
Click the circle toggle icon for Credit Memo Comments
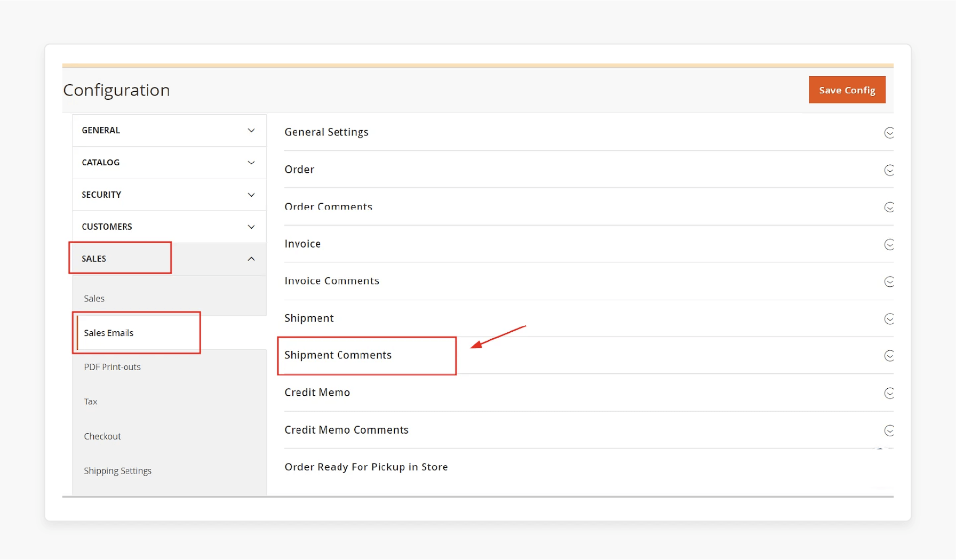889,430
